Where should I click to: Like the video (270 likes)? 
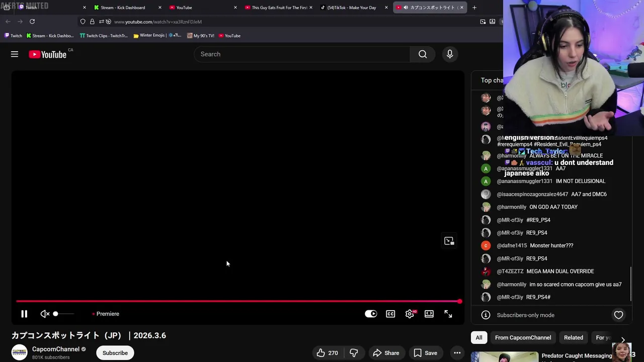(x=327, y=353)
